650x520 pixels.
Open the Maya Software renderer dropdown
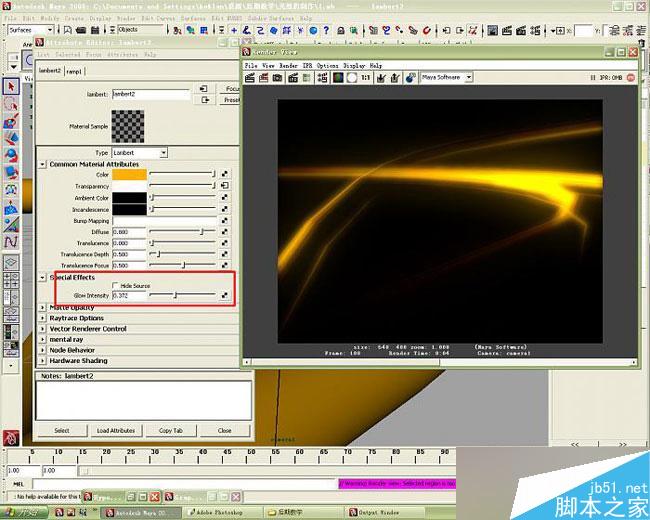click(446, 77)
